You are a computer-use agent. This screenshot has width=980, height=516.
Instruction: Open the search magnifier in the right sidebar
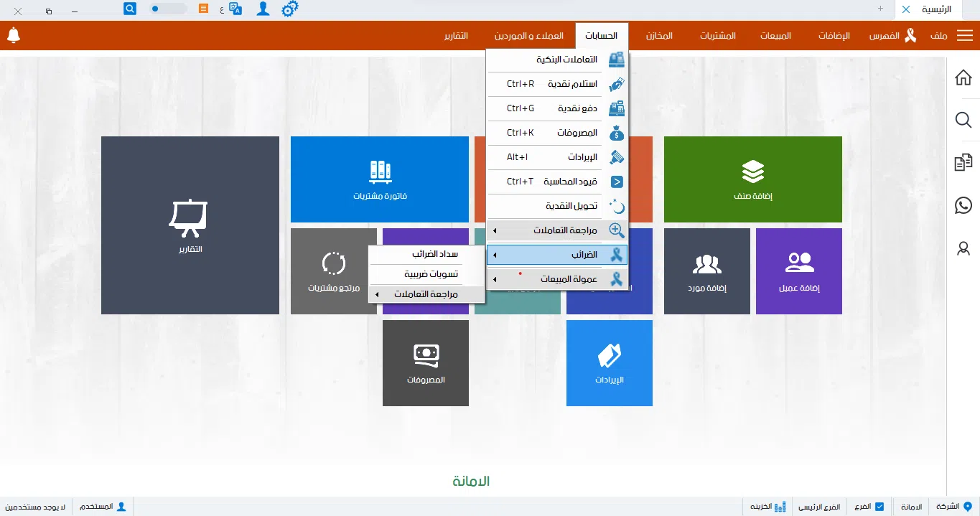click(x=963, y=120)
